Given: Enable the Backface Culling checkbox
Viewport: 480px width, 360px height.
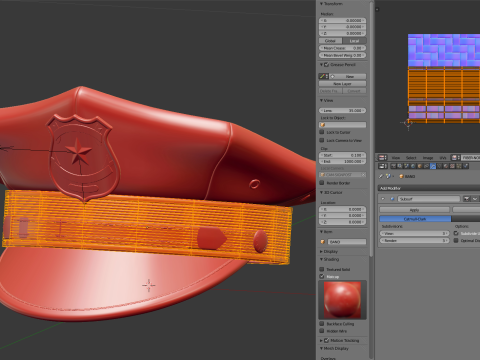Looking at the screenshot, I should (322, 324).
